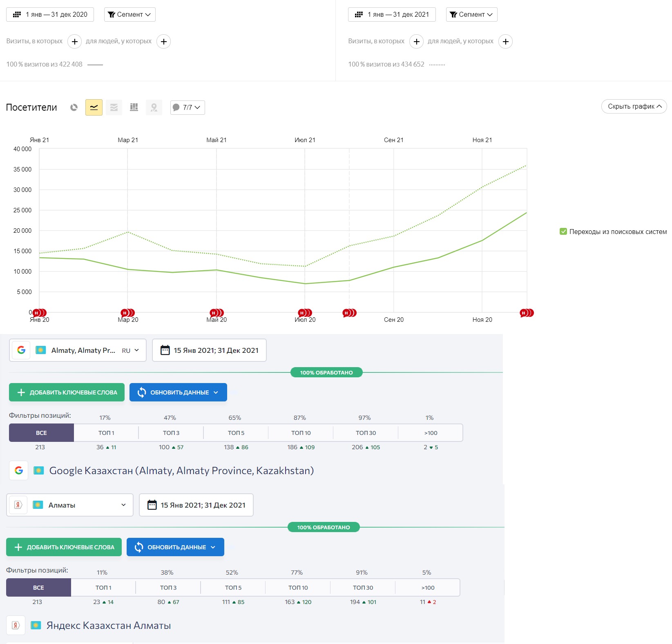Add a visit condition to the 2020 segment
Screen dimensions: 672x644
click(74, 41)
